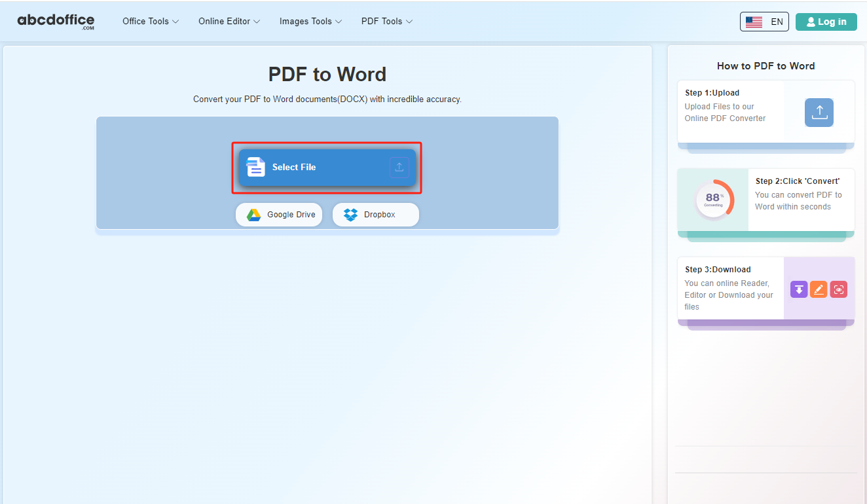Click the Step 1 upload icon
Screen dimensions: 867x504
pos(819,113)
